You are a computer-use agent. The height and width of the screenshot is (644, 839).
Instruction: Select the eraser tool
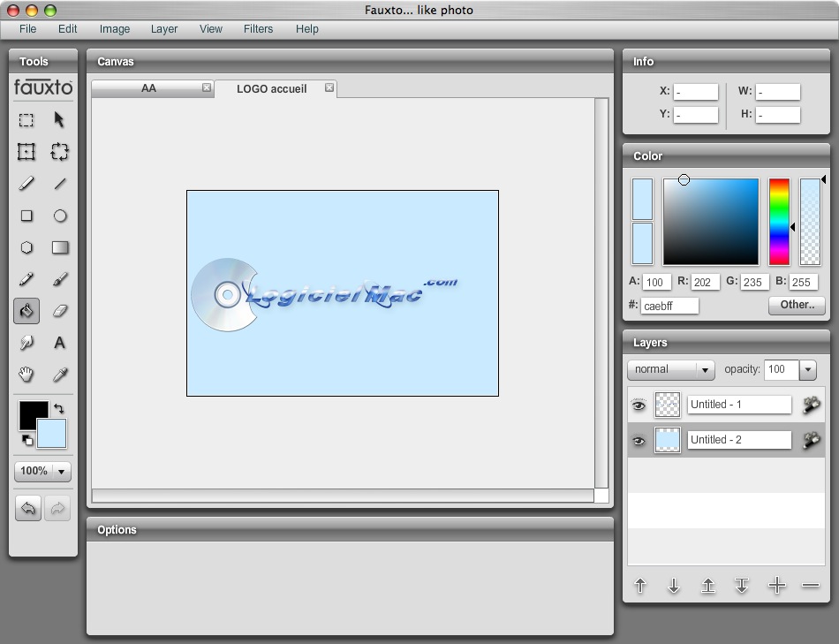point(60,311)
